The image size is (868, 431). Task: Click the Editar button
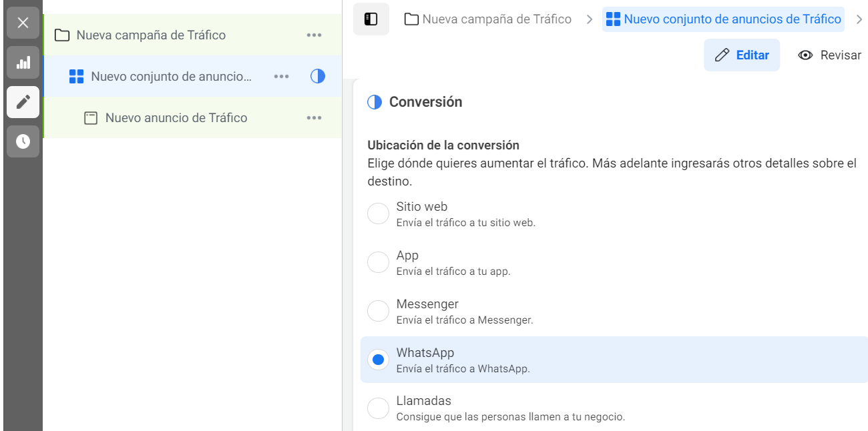742,55
